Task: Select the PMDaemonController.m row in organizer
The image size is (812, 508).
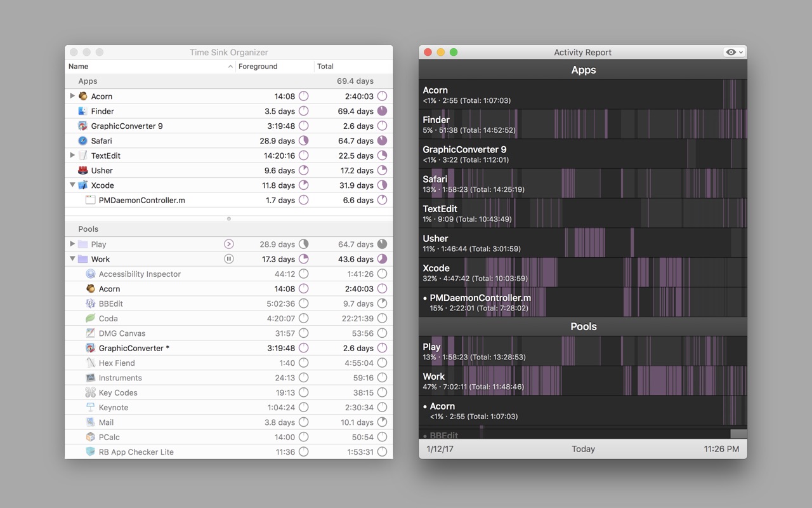Action: tap(229, 200)
